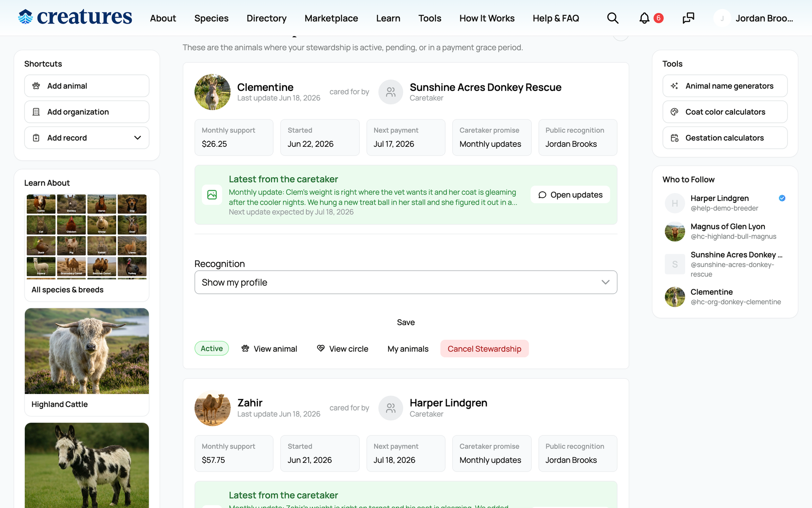Click 'Next update expected by Jul 18, 2026'

[291, 212]
